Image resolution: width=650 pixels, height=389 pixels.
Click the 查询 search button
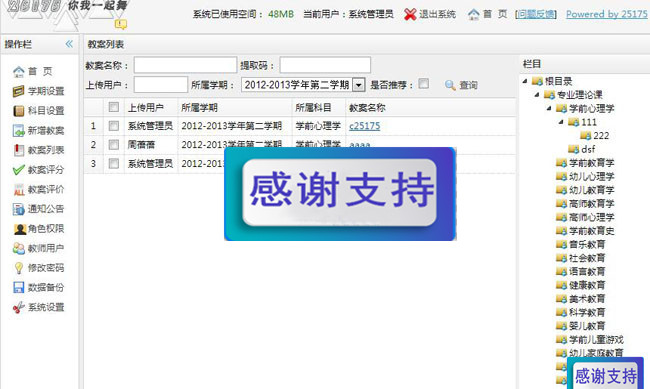[461, 85]
